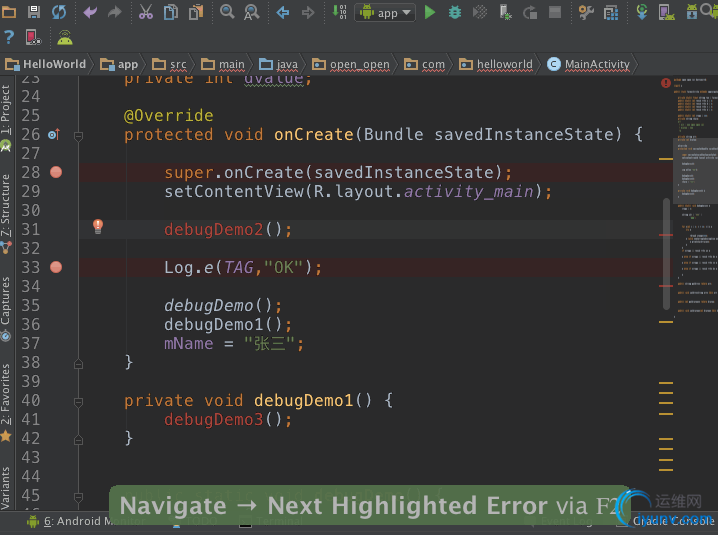Open the app run configuration dropdown

pyautogui.click(x=385, y=13)
